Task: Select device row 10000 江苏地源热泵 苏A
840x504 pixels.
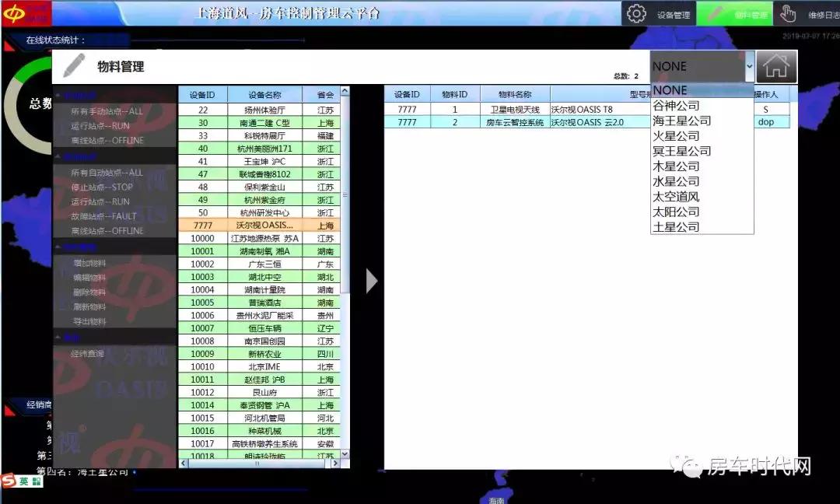Action: click(259, 238)
